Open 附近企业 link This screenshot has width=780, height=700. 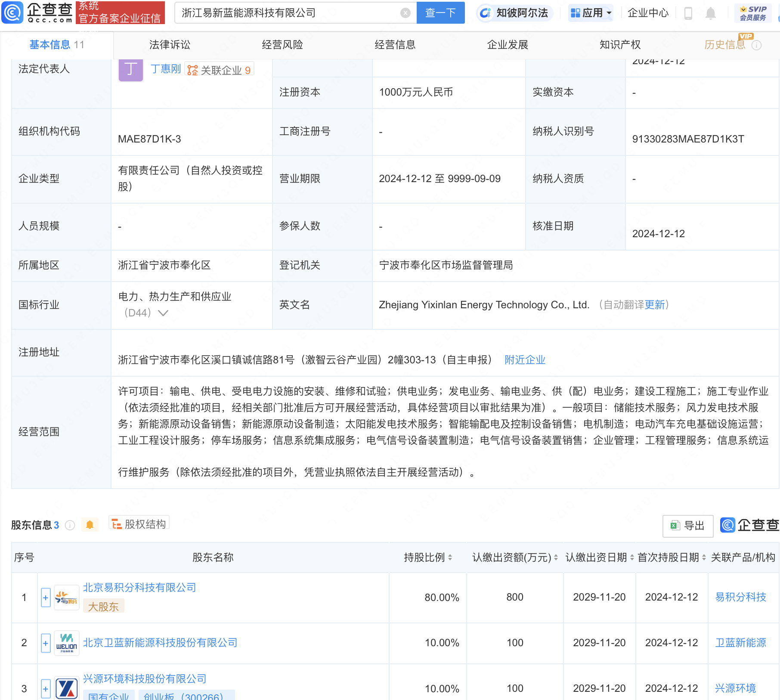pyautogui.click(x=525, y=360)
